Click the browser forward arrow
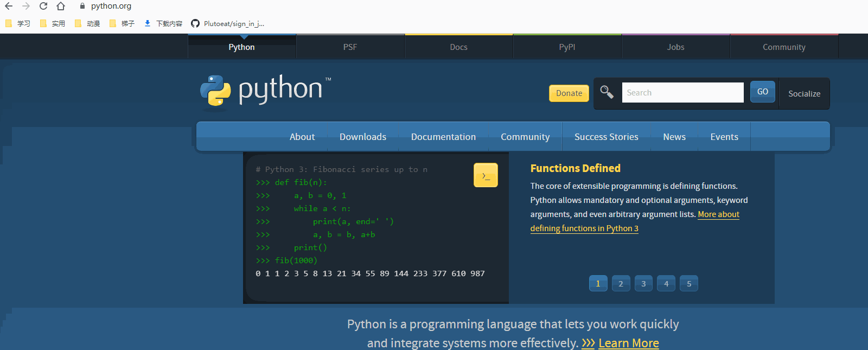The height and width of the screenshot is (350, 868). pos(26,6)
